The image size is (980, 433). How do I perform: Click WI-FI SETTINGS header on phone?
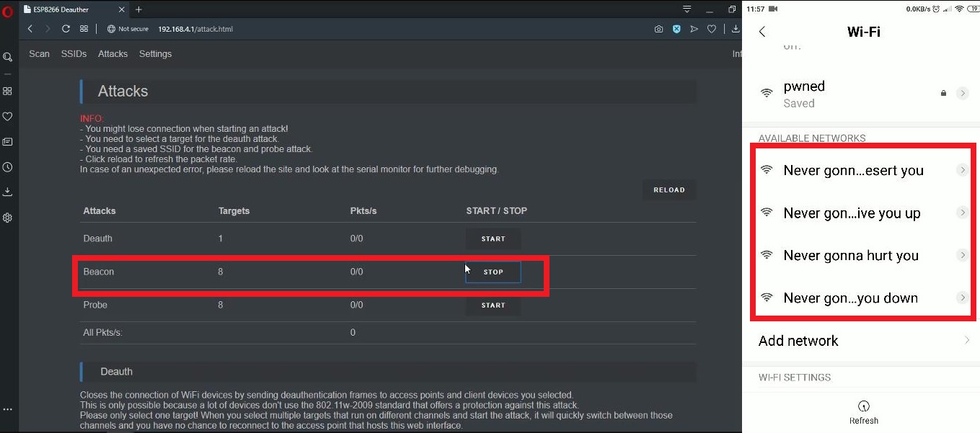pyautogui.click(x=795, y=378)
